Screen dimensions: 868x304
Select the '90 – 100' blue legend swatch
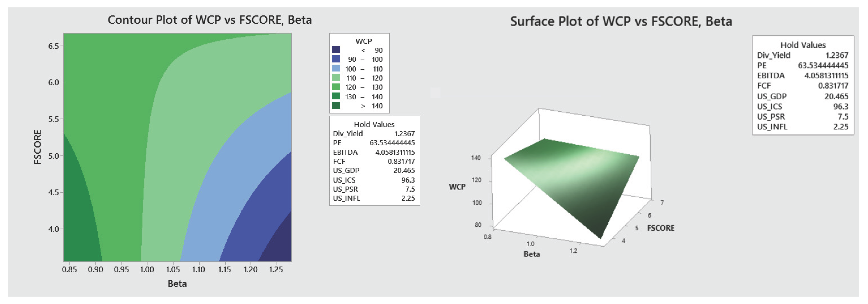(336, 59)
